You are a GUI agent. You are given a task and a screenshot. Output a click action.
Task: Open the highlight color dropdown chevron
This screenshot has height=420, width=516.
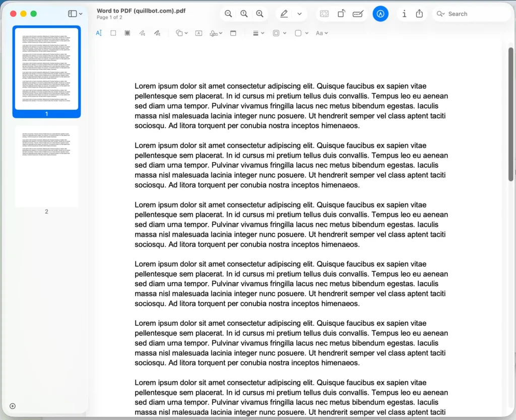pos(299,14)
